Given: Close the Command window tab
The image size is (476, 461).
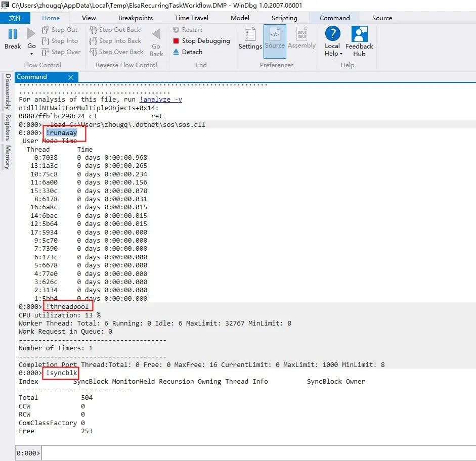Looking at the screenshot, I should tap(71, 77).
